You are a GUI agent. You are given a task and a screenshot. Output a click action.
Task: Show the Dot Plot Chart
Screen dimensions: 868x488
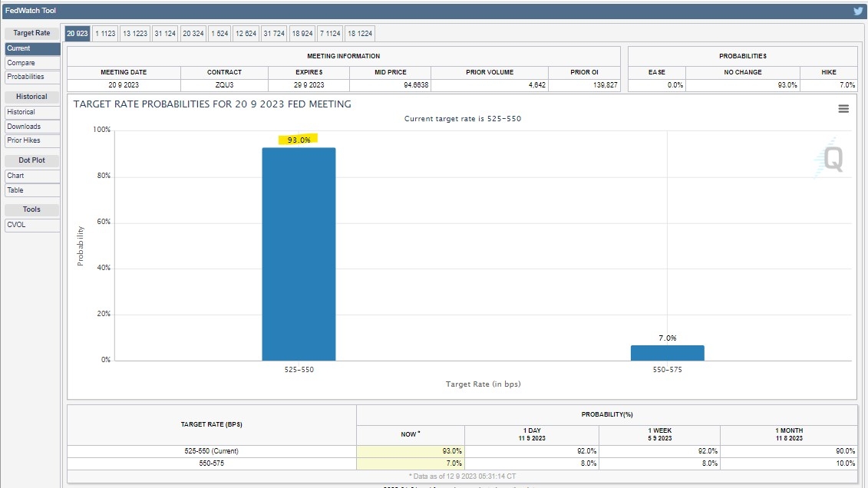pyautogui.click(x=31, y=176)
